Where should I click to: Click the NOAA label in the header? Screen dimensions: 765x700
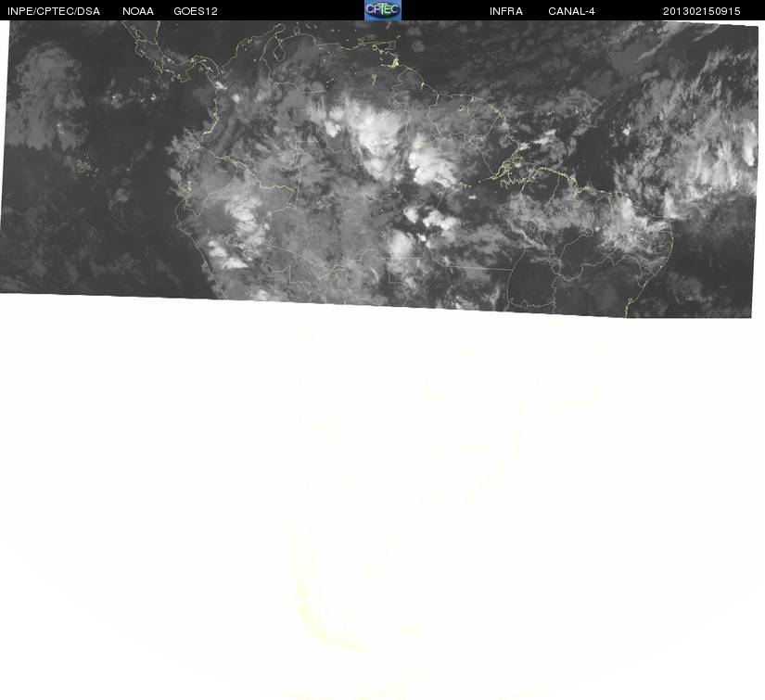pos(138,11)
